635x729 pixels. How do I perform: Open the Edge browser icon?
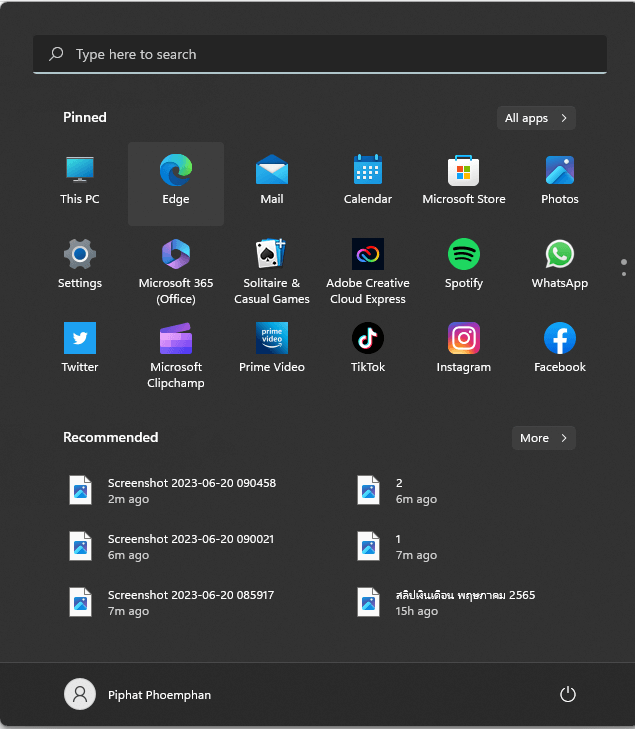(176, 171)
